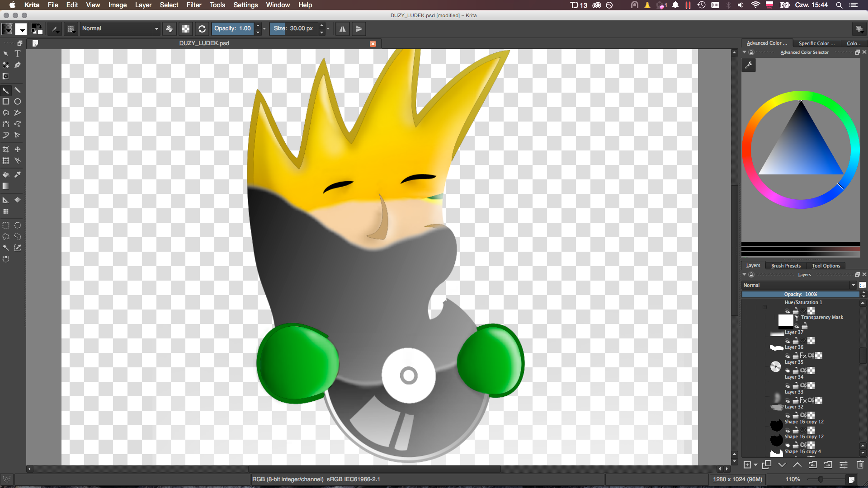Click the layer Opacity 100% slider
Screen dimensions: 868x488
pos(800,294)
